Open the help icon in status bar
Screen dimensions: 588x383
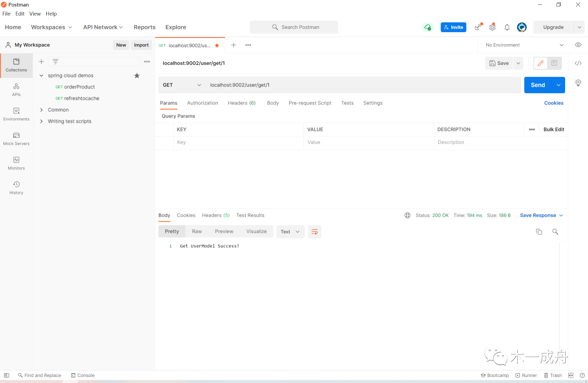click(582, 375)
